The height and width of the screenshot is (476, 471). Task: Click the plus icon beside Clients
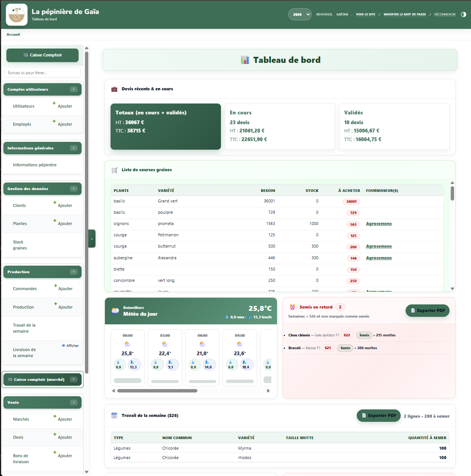pyautogui.click(x=54, y=202)
